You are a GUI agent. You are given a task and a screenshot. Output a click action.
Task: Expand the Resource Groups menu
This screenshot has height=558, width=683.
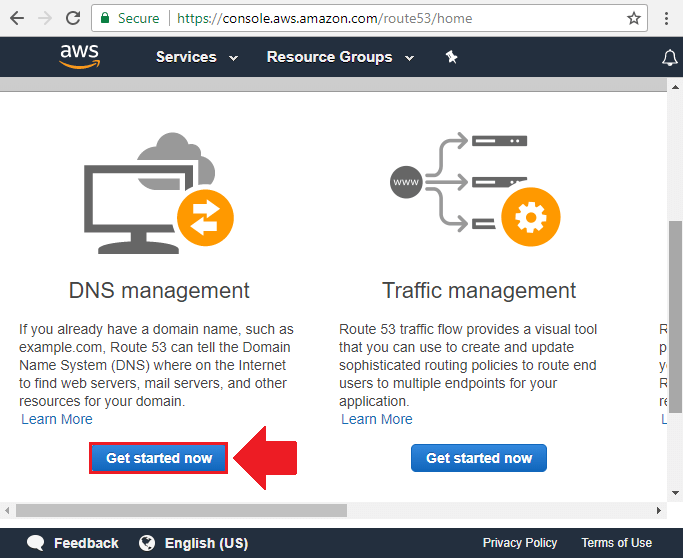pyautogui.click(x=340, y=57)
